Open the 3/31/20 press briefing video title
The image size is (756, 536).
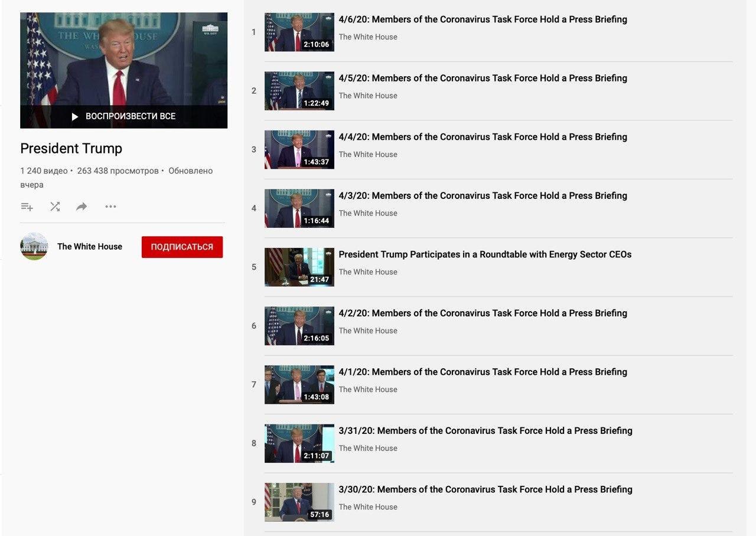485,431
